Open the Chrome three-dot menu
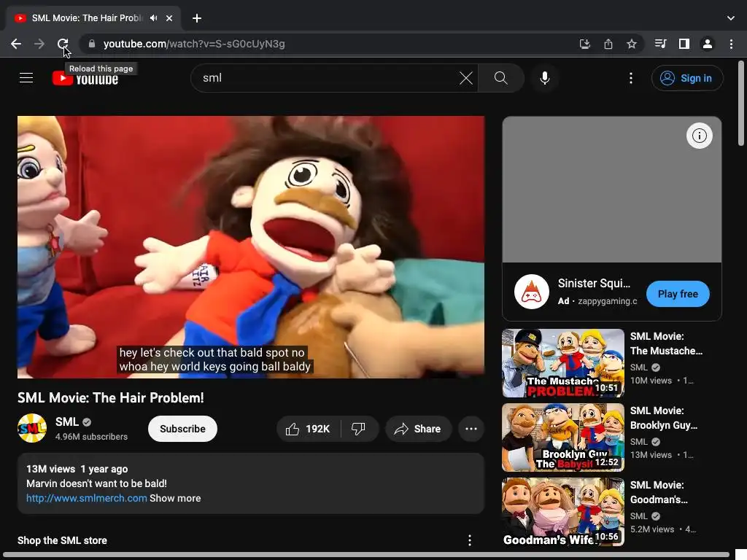 click(x=731, y=44)
